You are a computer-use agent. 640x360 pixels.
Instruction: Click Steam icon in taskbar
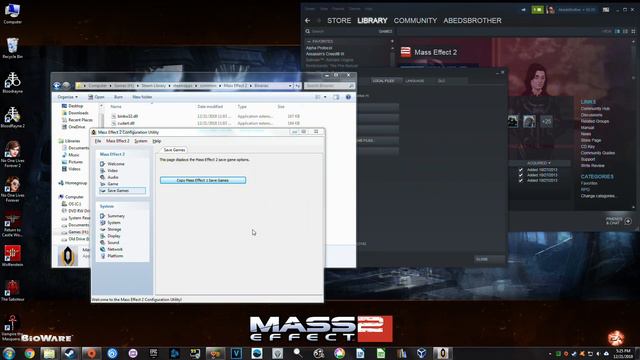tap(70, 353)
